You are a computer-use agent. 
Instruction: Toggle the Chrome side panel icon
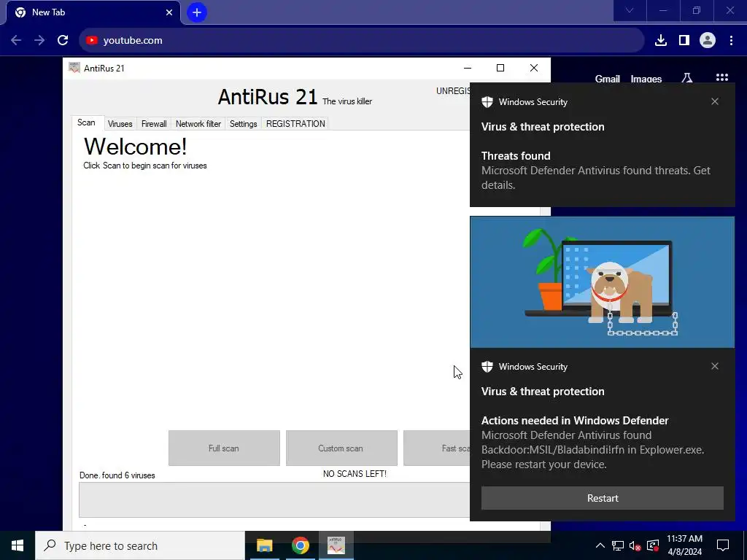pyautogui.click(x=684, y=41)
